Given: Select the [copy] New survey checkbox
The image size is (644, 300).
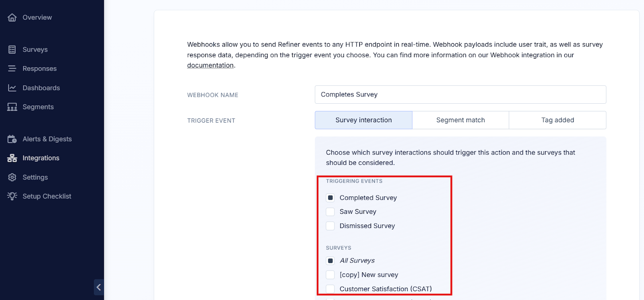Looking at the screenshot, I should click(x=330, y=275).
